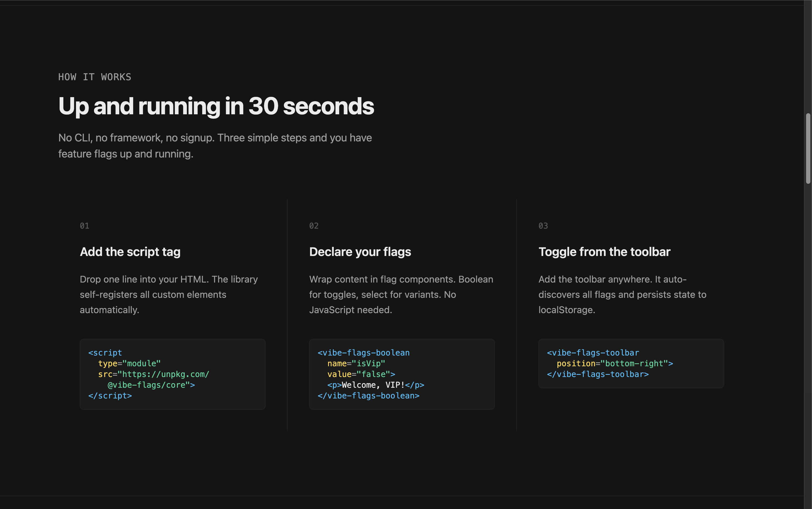The height and width of the screenshot is (509, 812).
Task: Click the description under "Toggle from the toolbar"
Action: (622, 294)
